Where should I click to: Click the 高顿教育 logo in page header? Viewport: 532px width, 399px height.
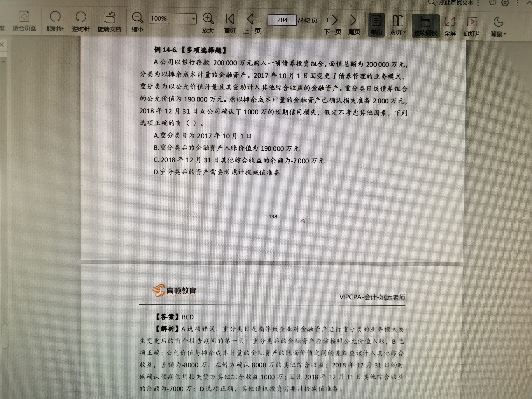pos(174,290)
